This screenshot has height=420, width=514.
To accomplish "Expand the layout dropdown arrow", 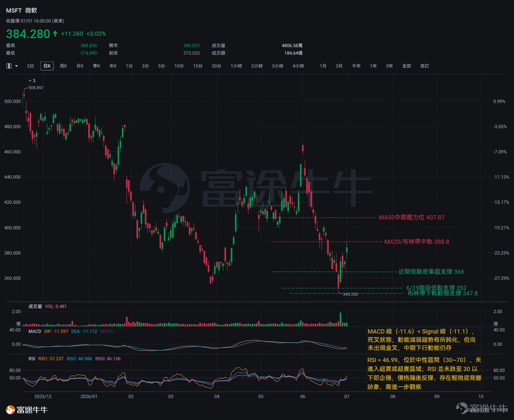I will coord(16,66).
